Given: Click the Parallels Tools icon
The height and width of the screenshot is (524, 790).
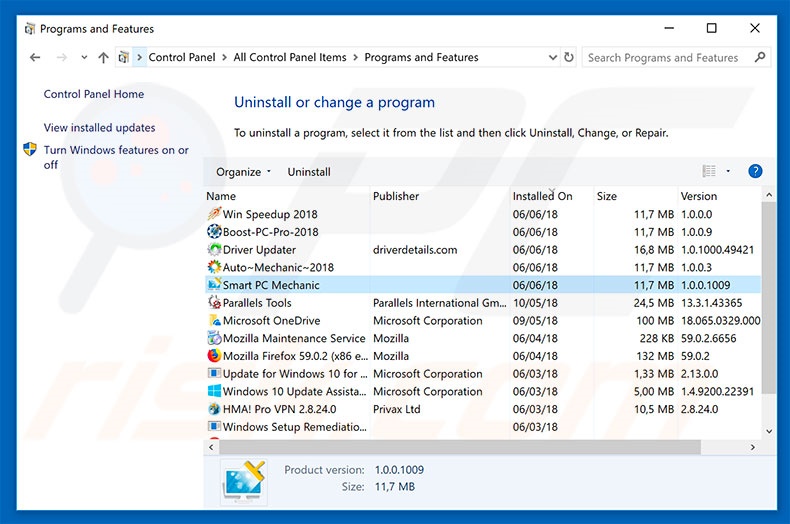Looking at the screenshot, I should pyautogui.click(x=214, y=302).
